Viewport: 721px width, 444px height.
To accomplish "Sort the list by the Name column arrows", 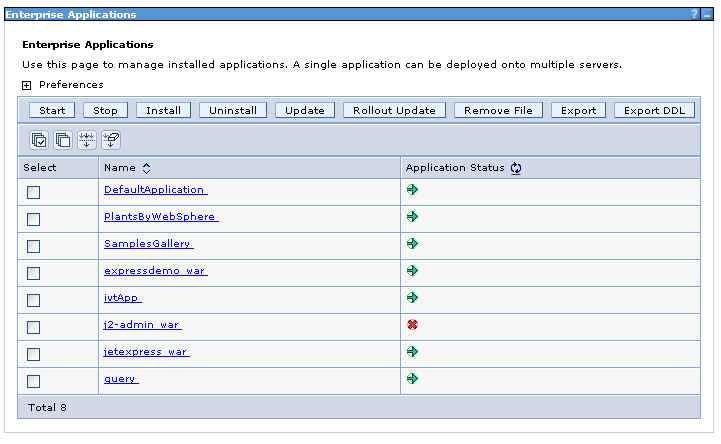I will click(x=146, y=168).
